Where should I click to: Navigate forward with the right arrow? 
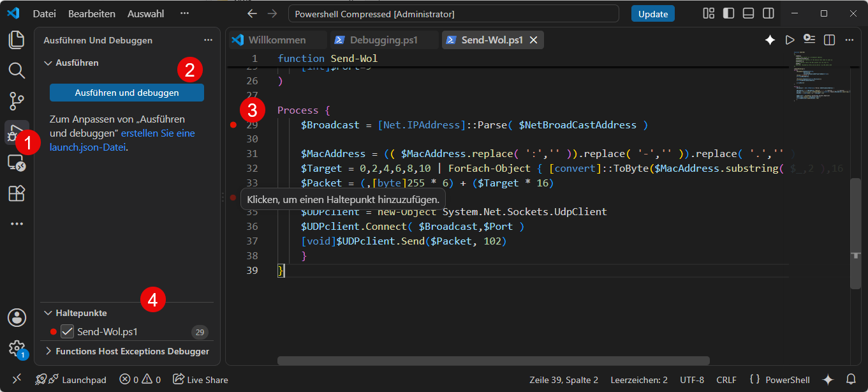[272, 13]
